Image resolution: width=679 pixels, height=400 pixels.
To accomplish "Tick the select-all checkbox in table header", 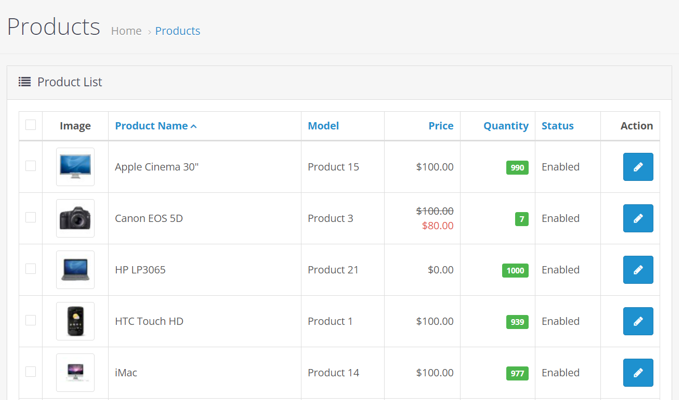I will (30, 125).
